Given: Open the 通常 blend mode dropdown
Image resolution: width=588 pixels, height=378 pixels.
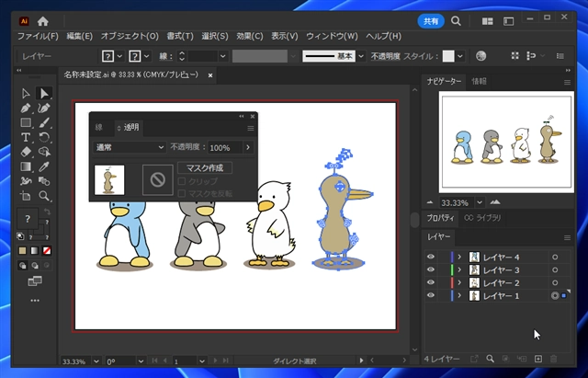Looking at the screenshot, I should pos(130,147).
